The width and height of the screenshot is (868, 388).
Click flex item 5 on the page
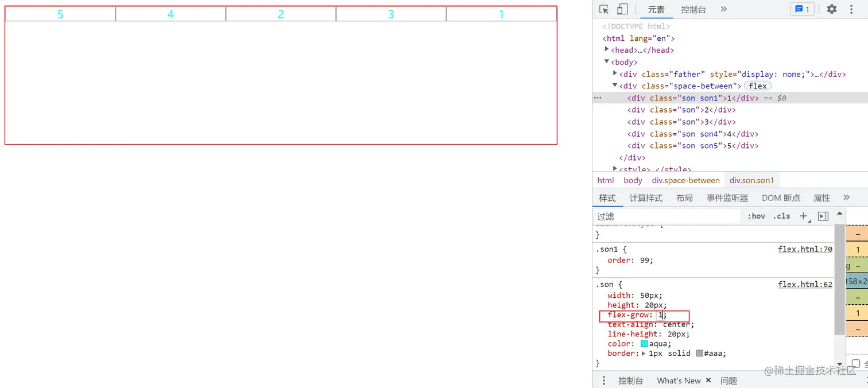point(60,14)
